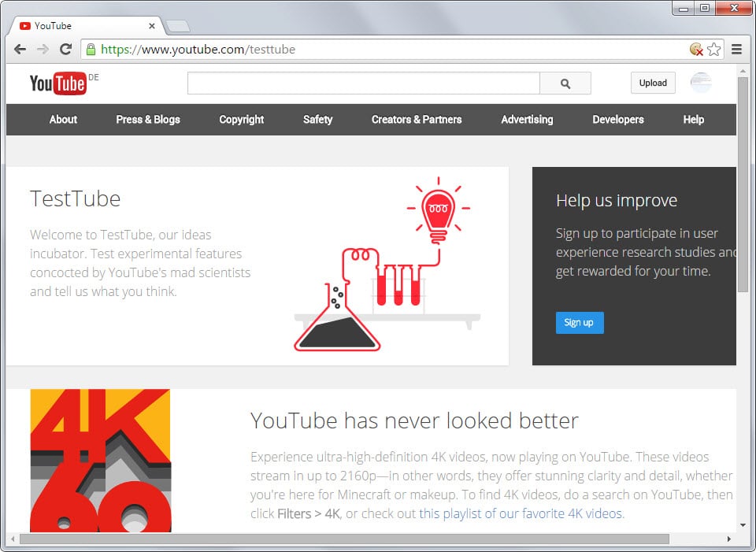Open the playlist of favorite 4K videos link
Viewport: 756px width, 552px height.
[x=521, y=513]
